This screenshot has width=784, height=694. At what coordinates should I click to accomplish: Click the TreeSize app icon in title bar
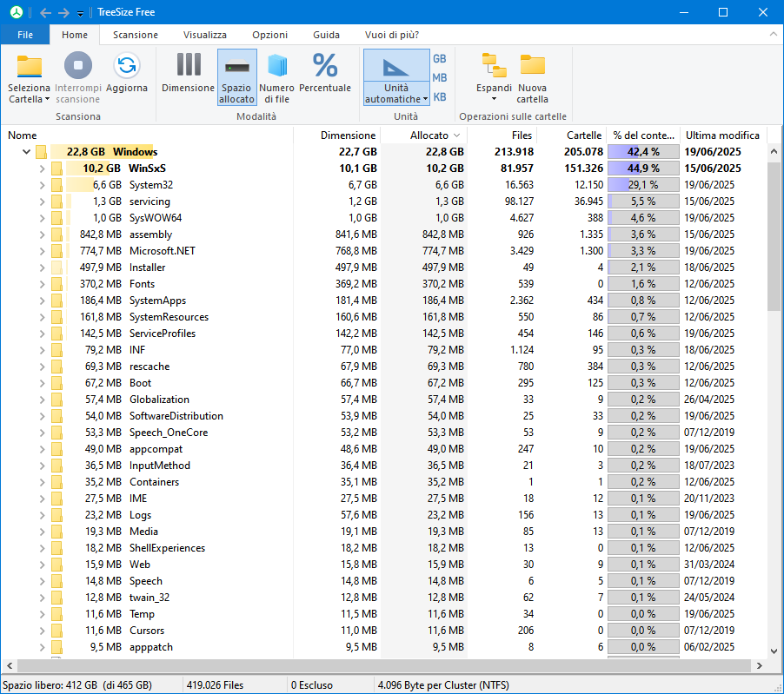[x=17, y=12]
